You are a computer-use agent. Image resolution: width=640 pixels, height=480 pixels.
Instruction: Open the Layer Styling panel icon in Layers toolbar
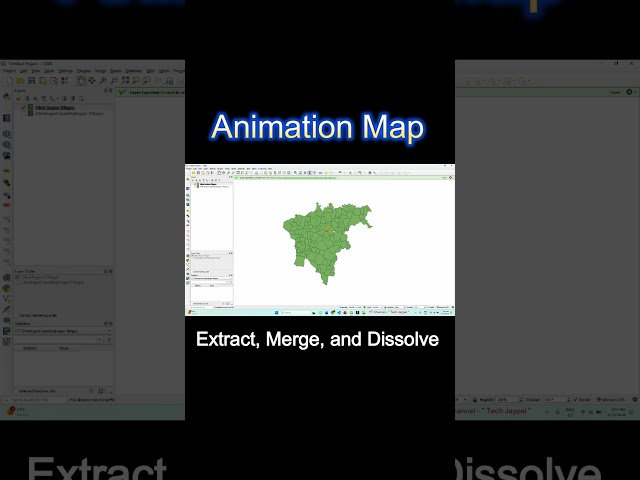18,99
